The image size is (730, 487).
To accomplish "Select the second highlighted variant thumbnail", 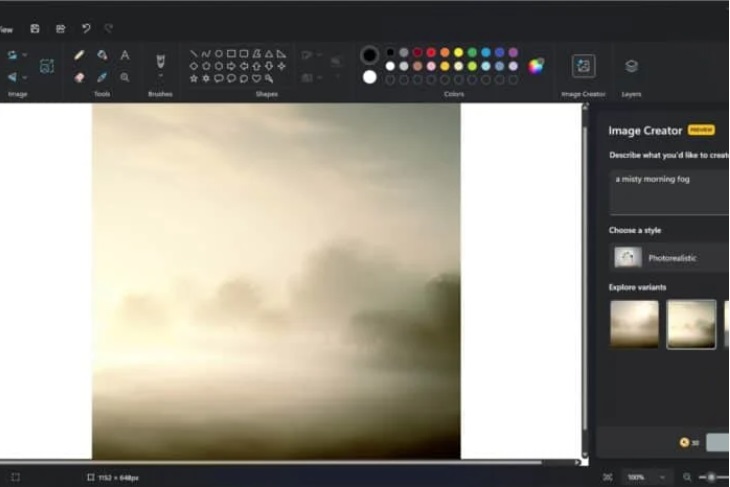I will point(691,324).
